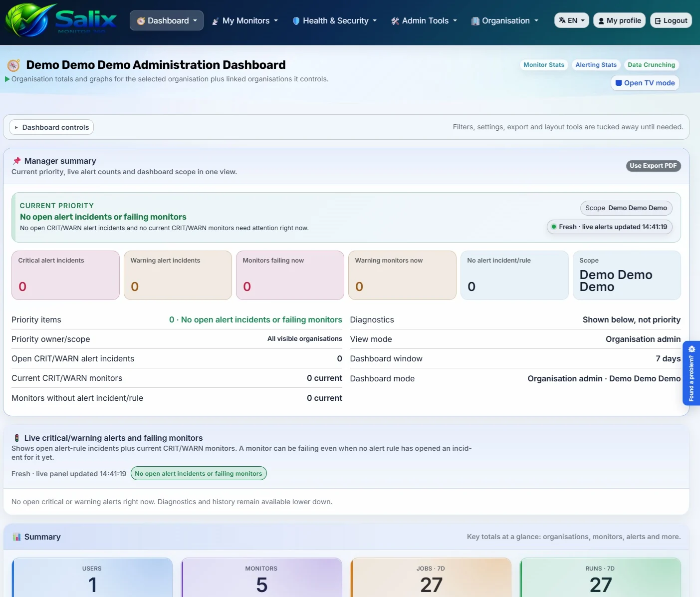Jump to Monitor Stats section
Image resolution: width=700 pixels, height=597 pixels.
click(544, 65)
